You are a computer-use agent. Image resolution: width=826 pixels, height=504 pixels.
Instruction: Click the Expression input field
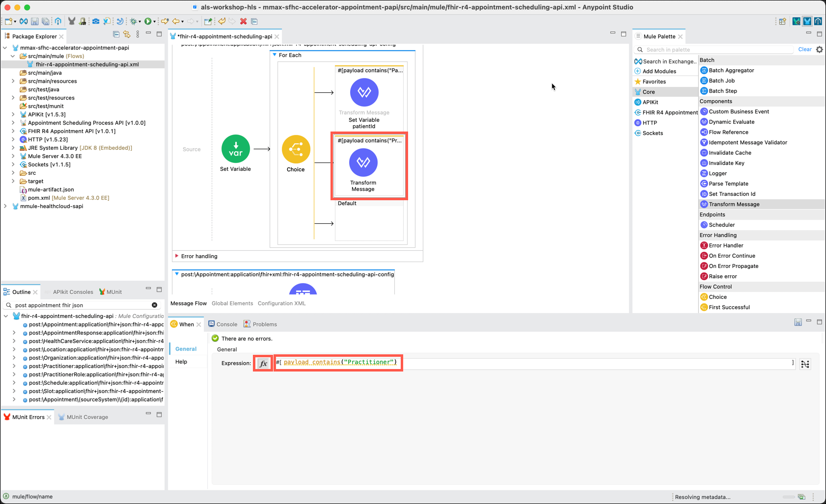(x=534, y=363)
